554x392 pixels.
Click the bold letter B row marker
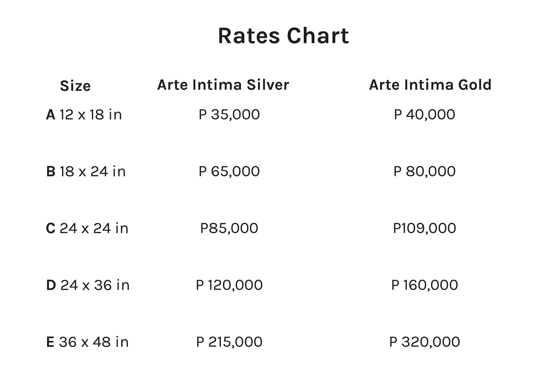coord(51,171)
